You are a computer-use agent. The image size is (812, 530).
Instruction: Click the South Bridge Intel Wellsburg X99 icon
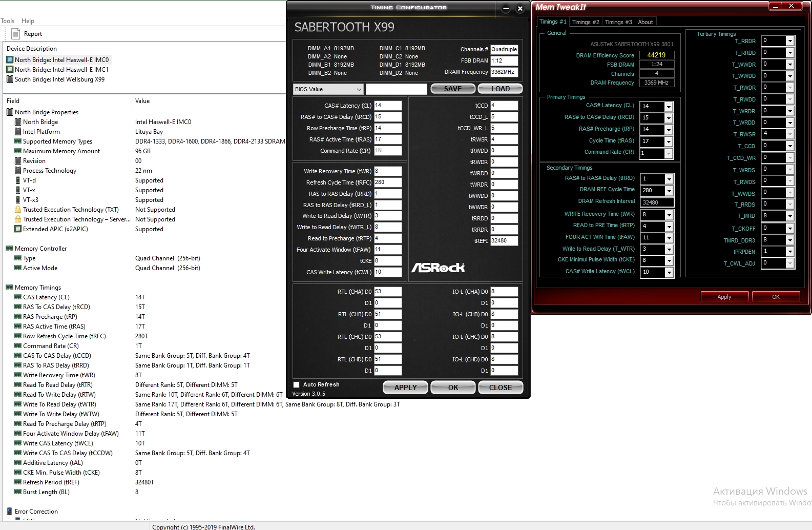pos(10,79)
